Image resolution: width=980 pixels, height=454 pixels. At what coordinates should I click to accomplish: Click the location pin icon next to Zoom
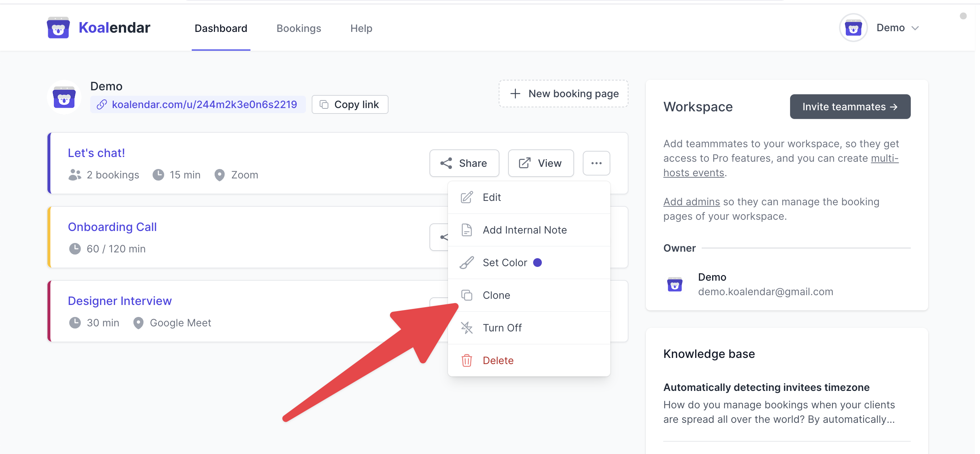coord(220,175)
